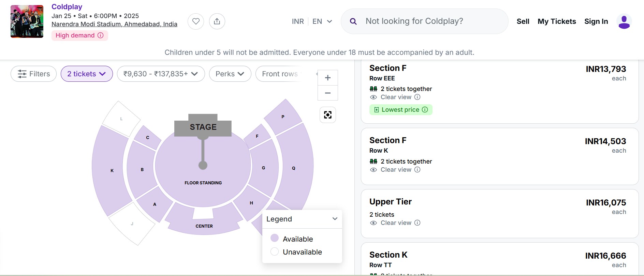
Task: Open Narendra Modi Stadium venue link
Action: [x=114, y=24]
